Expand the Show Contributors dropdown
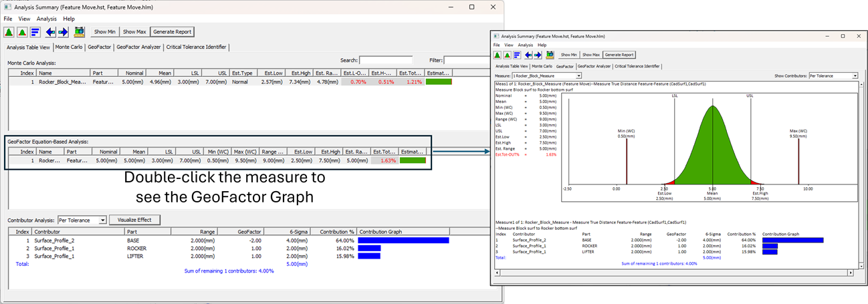Viewport: 868px width, 304px height. (854, 76)
